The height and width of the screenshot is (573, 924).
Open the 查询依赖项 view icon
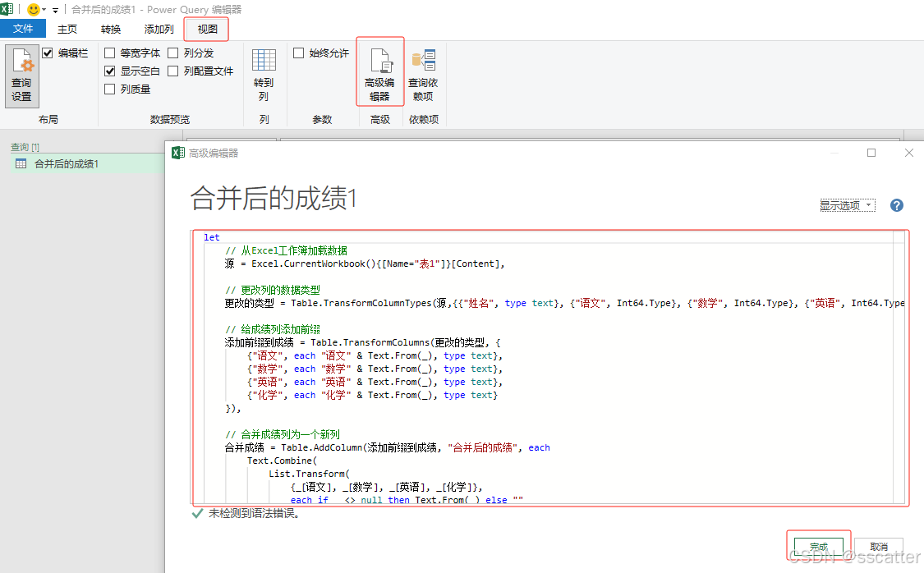click(423, 60)
